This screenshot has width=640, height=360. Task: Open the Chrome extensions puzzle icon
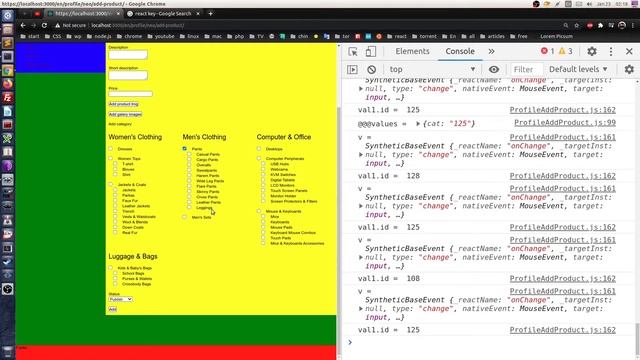tap(600, 25)
